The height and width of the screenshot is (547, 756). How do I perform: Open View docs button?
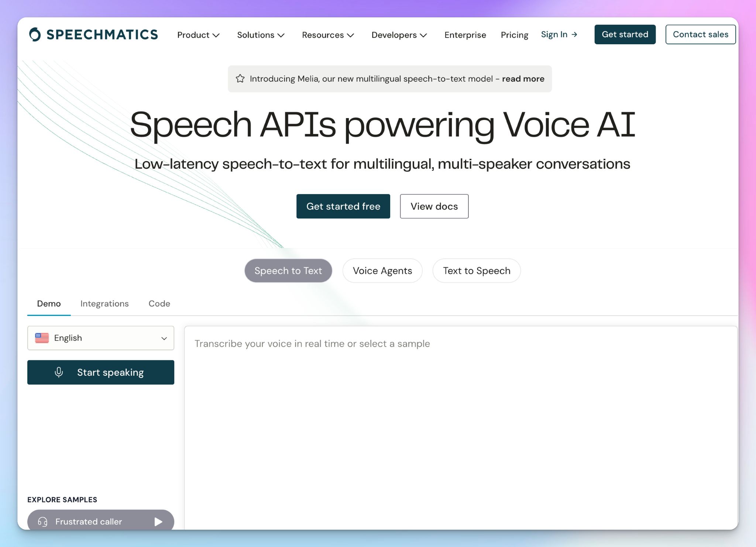coord(434,206)
